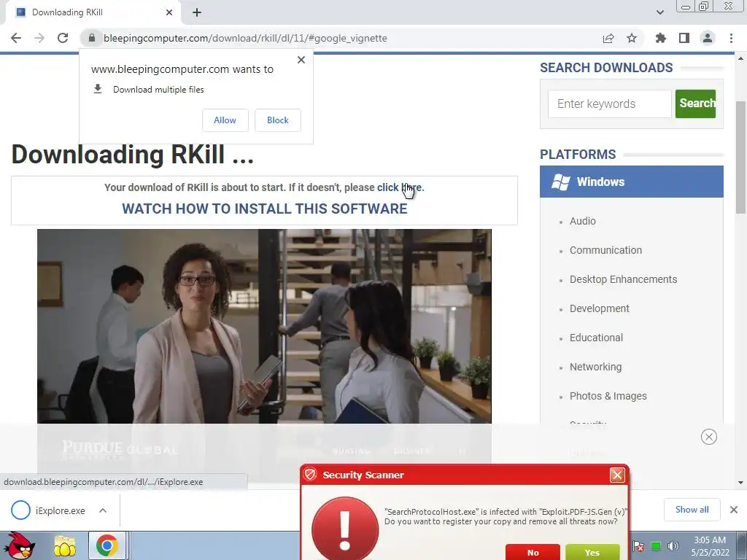Close the Security Scanner popup
The image size is (747, 560).
click(x=617, y=475)
